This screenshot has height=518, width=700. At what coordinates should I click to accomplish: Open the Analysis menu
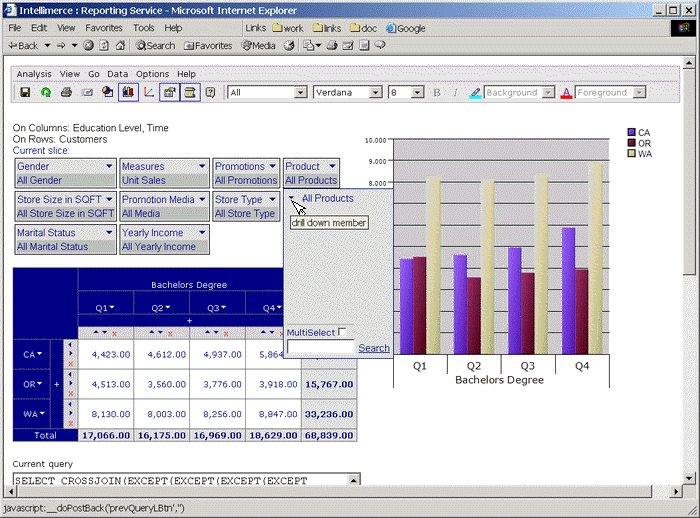pyautogui.click(x=34, y=74)
